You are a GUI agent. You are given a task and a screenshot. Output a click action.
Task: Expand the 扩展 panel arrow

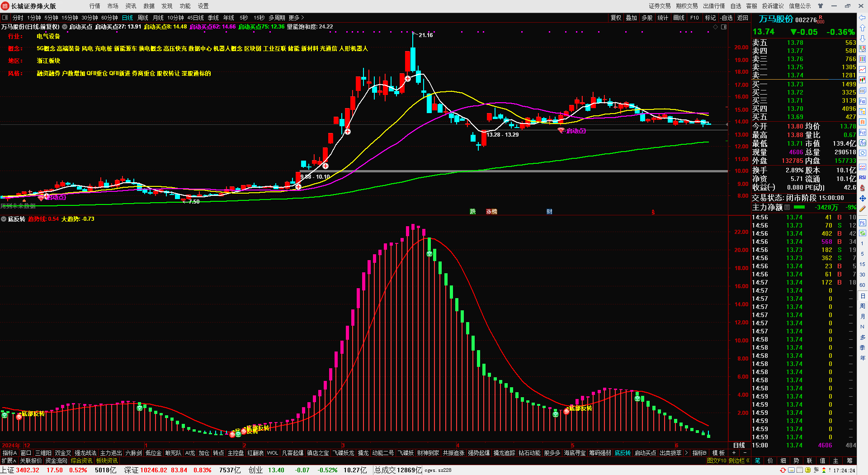[9, 461]
